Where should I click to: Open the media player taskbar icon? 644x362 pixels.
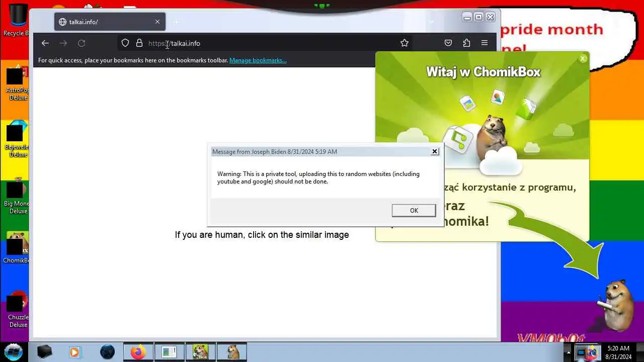tap(74, 352)
